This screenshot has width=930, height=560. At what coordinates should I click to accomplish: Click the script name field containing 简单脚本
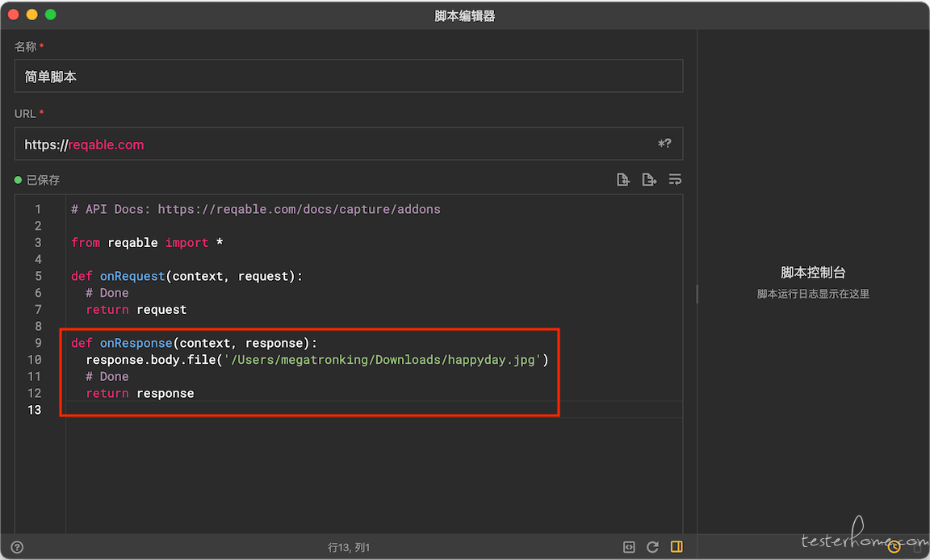349,76
